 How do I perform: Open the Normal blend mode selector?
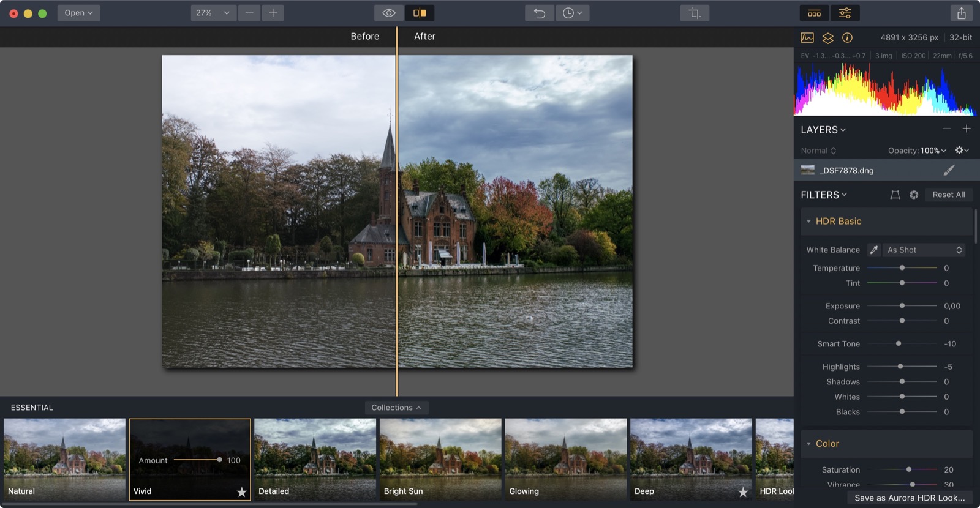[x=818, y=151]
